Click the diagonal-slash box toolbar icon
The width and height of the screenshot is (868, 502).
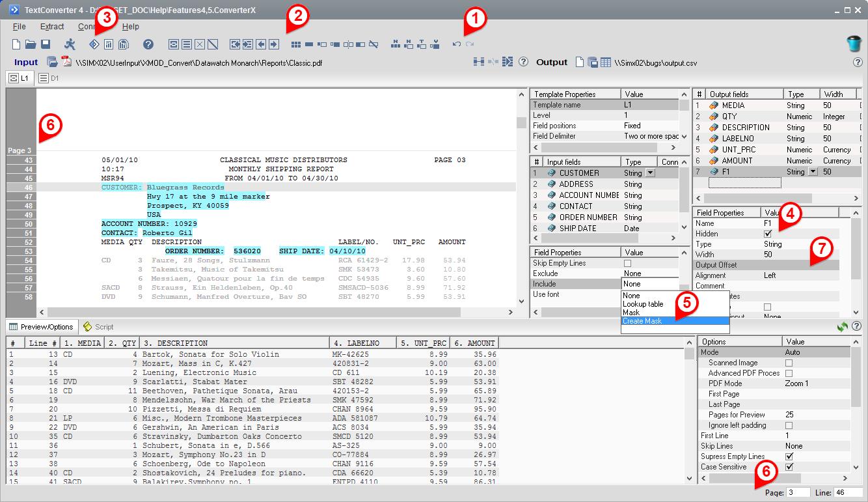click(214, 44)
